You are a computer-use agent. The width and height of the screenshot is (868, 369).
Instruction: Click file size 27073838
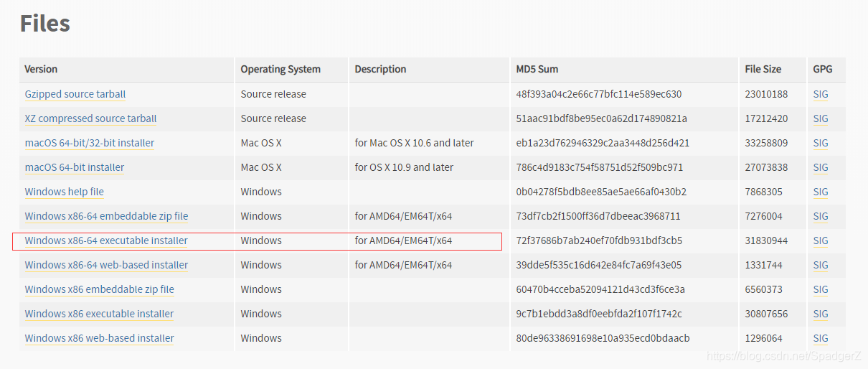coord(766,167)
